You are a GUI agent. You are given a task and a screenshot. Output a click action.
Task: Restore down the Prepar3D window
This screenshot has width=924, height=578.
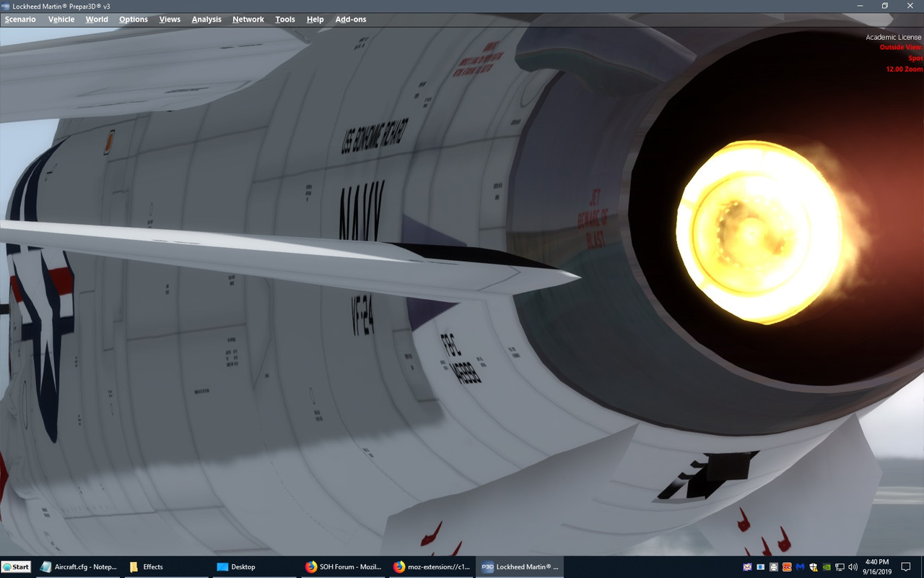885,6
